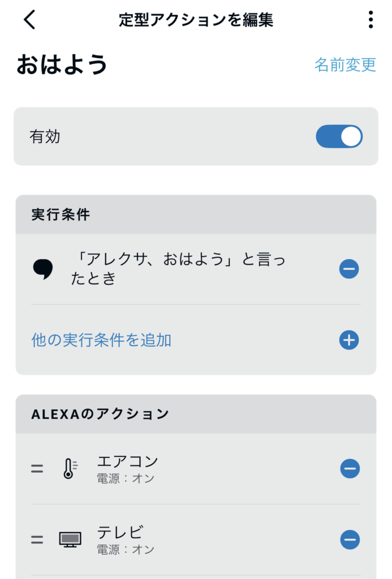Tap the テレビ reorder handle
The width and height of the screenshot is (392, 579).
37,540
